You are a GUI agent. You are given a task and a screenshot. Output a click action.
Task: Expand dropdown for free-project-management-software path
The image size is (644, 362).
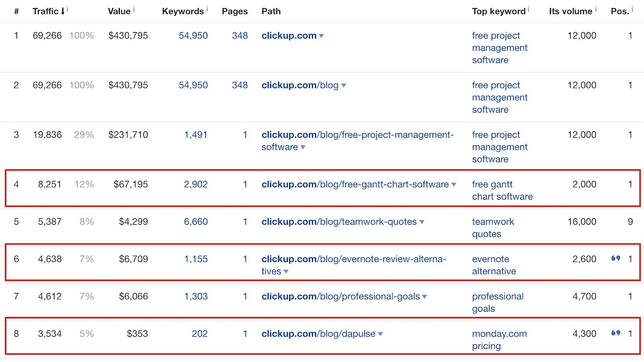tap(303, 148)
